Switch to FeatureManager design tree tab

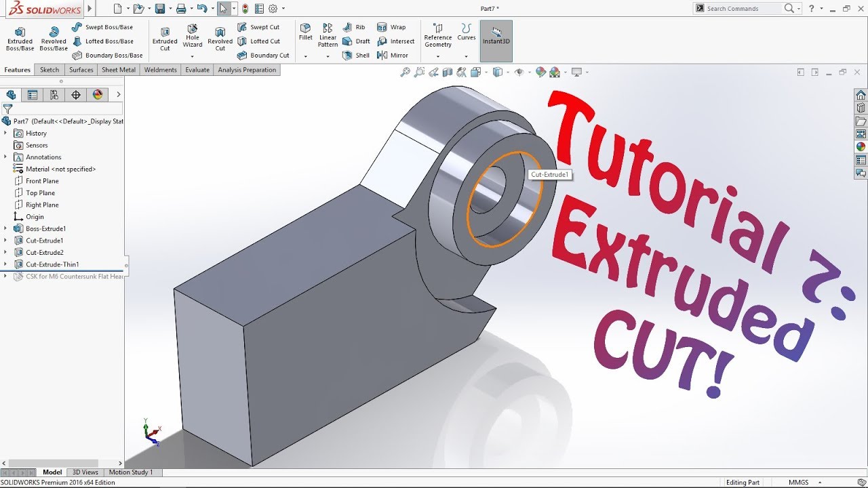pyautogui.click(x=11, y=95)
